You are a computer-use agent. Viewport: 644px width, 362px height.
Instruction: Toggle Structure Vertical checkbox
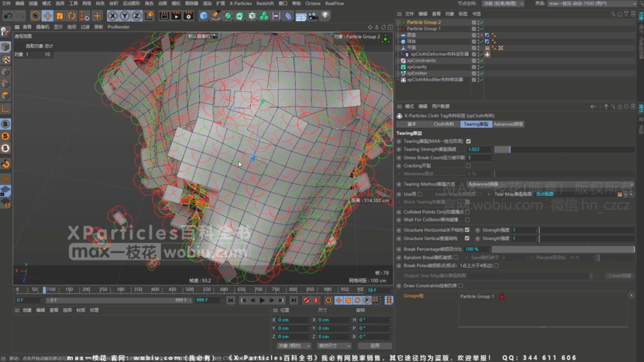click(467, 238)
